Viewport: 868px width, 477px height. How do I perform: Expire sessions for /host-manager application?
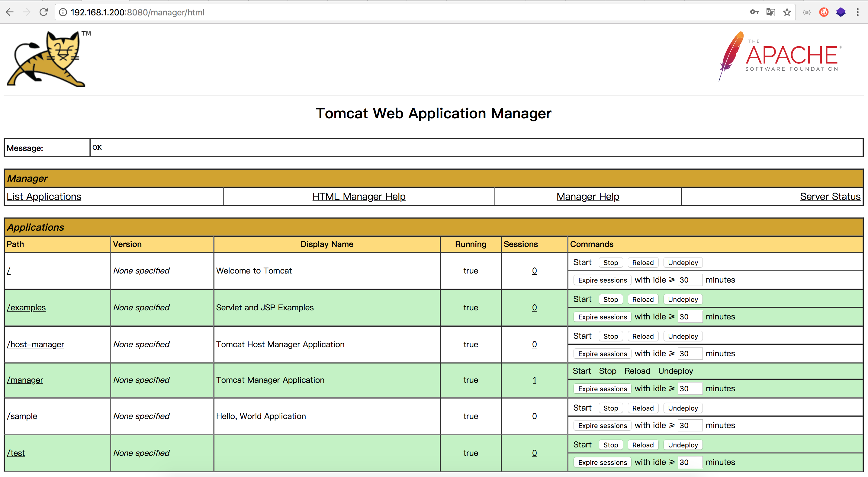[x=603, y=354]
